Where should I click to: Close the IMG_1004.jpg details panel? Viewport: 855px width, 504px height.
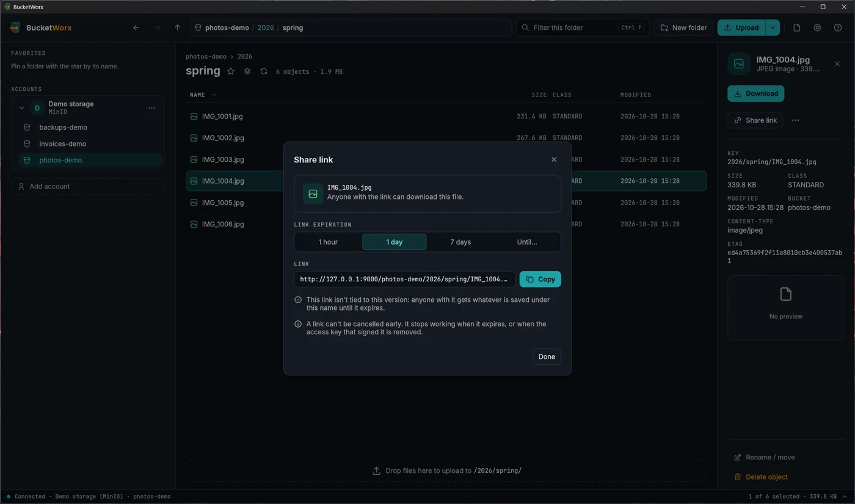(x=837, y=64)
